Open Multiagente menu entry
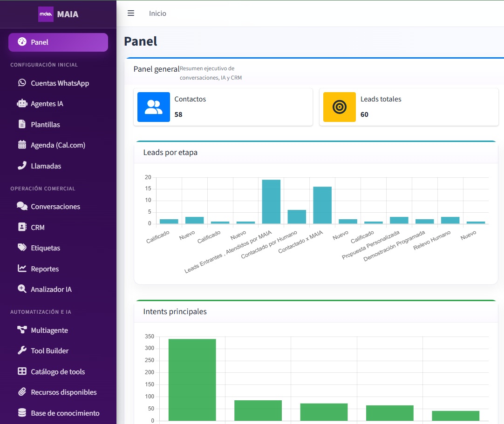 tap(58, 330)
